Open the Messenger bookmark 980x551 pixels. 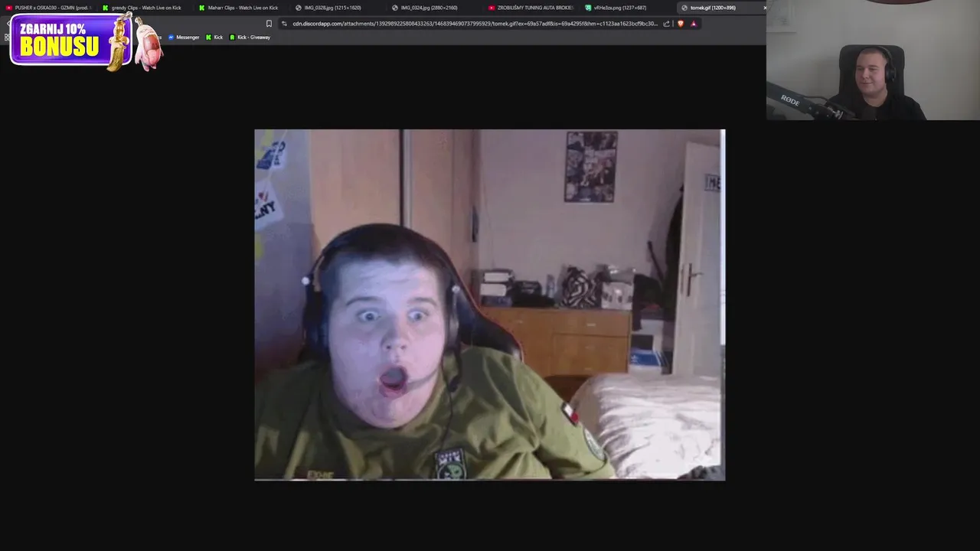(x=184, y=37)
